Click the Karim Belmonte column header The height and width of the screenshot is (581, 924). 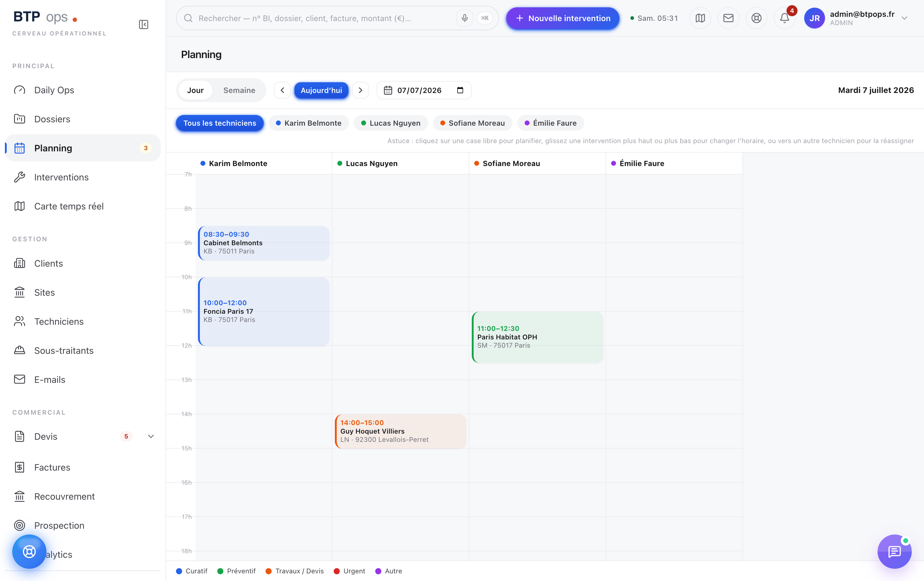(x=264, y=163)
